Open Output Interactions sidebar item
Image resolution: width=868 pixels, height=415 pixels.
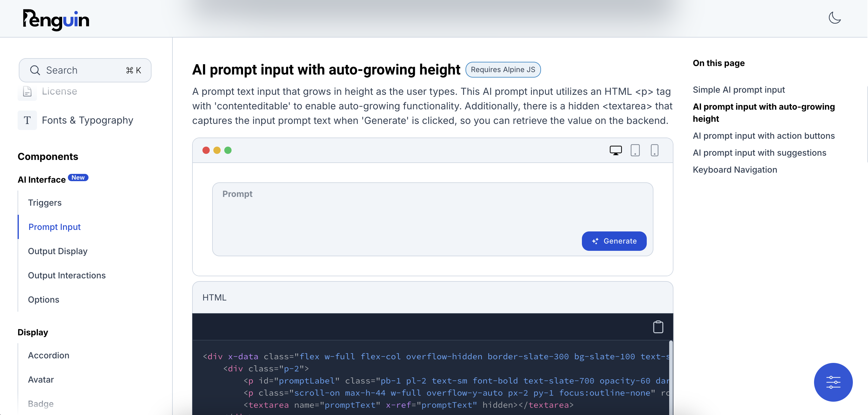(x=67, y=275)
